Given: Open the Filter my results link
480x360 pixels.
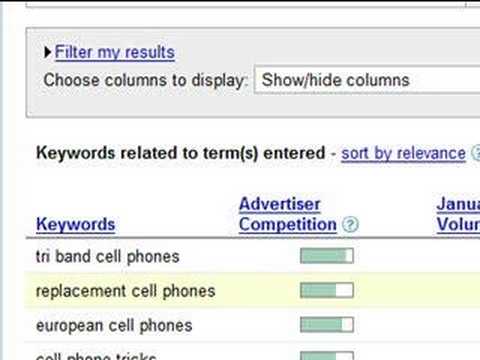Looking at the screenshot, I should click(115, 53).
